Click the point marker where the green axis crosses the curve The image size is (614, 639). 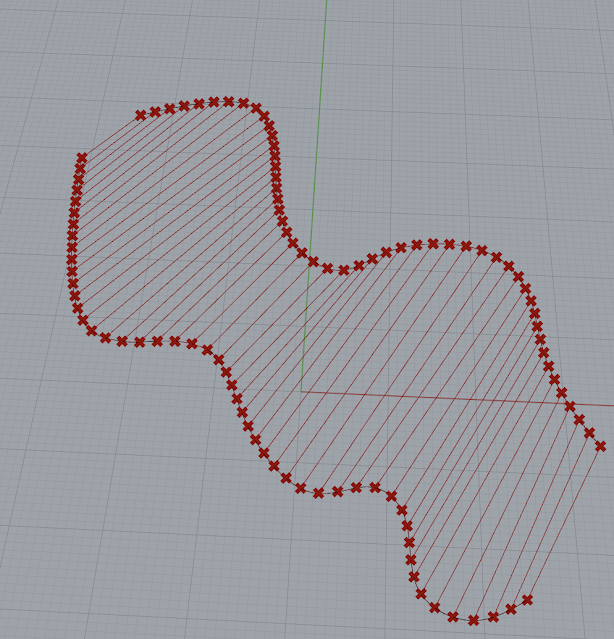click(313, 262)
